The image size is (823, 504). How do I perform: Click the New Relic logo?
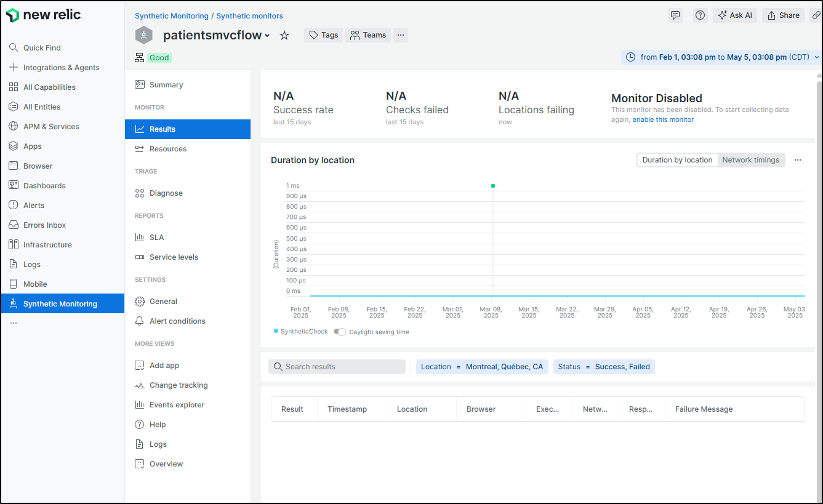(x=44, y=15)
